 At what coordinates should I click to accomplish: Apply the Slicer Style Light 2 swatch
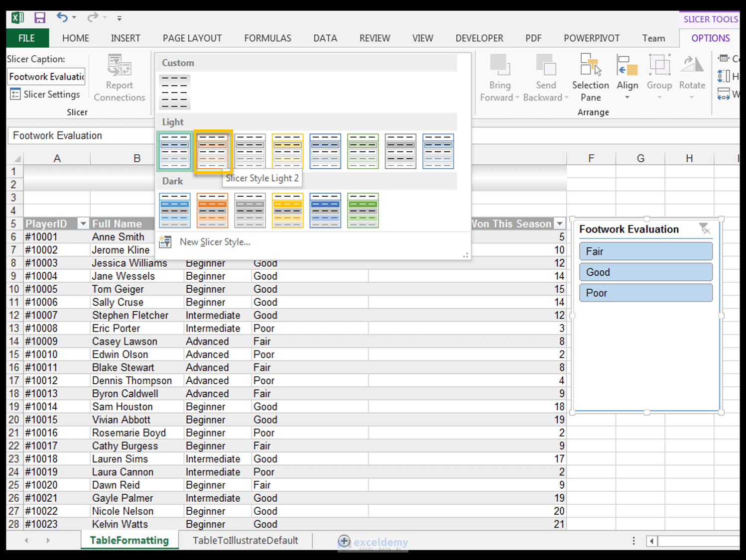pos(213,151)
